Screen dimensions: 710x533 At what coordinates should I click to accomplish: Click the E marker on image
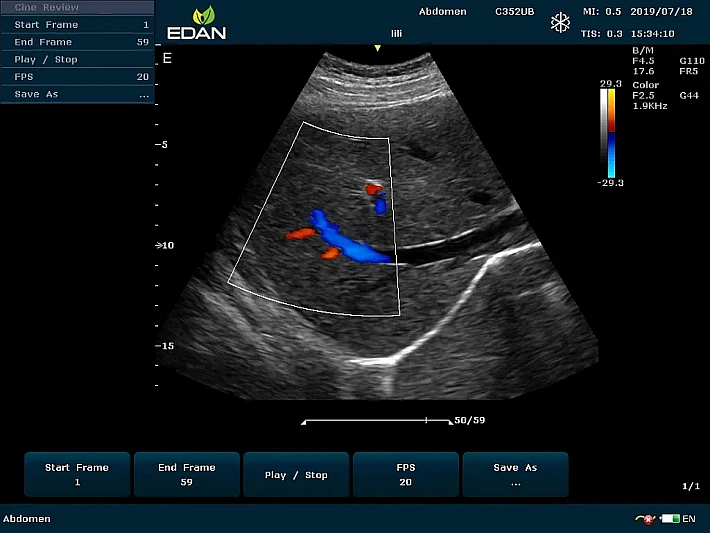[167, 58]
